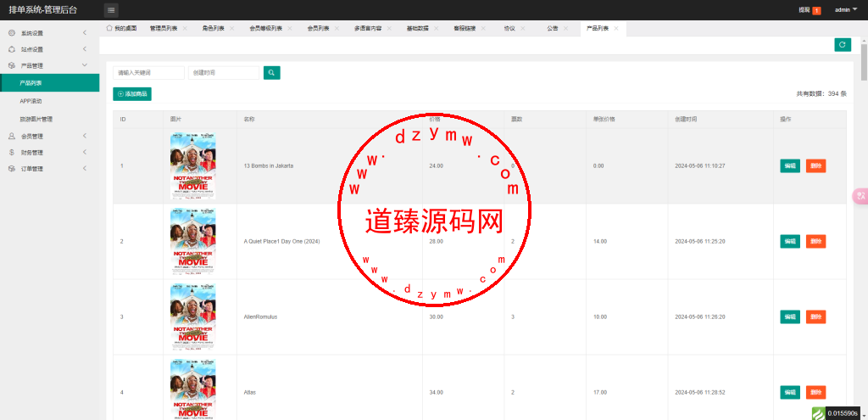
Task: Click the green search magnifier button
Action: 272,73
